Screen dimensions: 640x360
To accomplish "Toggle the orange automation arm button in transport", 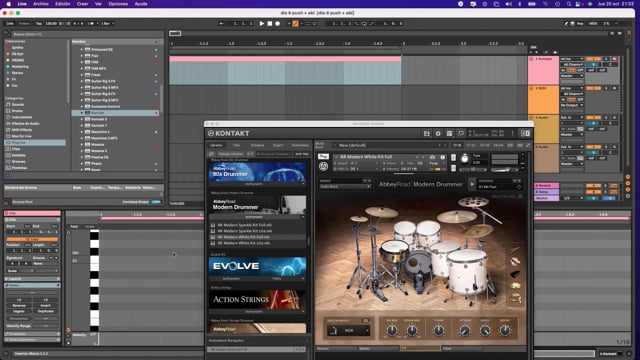I will (295, 24).
